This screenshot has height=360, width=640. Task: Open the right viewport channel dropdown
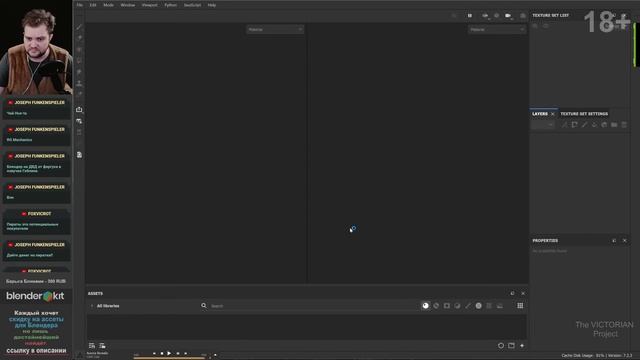pyautogui.click(x=497, y=29)
